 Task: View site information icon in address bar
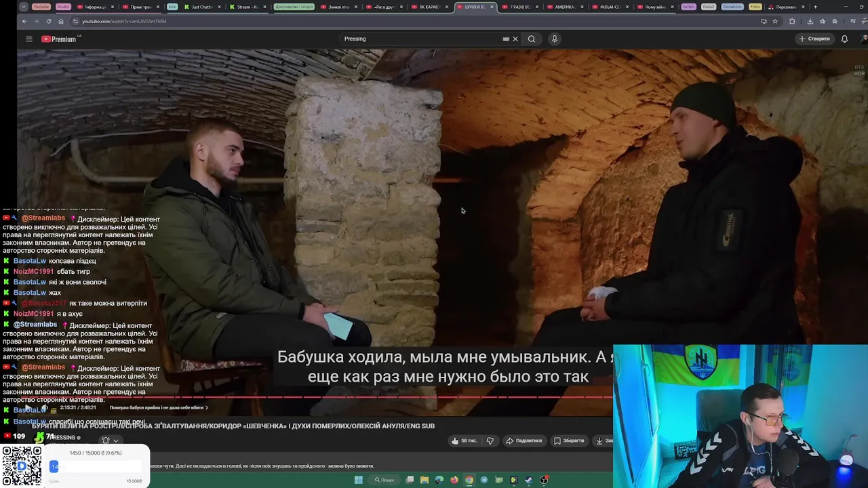click(75, 21)
